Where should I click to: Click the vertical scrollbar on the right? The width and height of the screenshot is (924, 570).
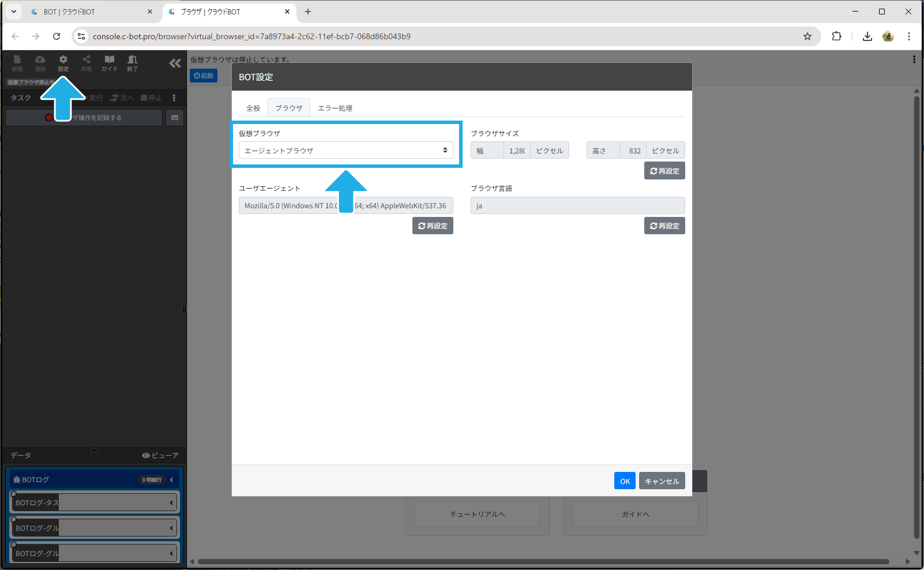(x=917, y=317)
